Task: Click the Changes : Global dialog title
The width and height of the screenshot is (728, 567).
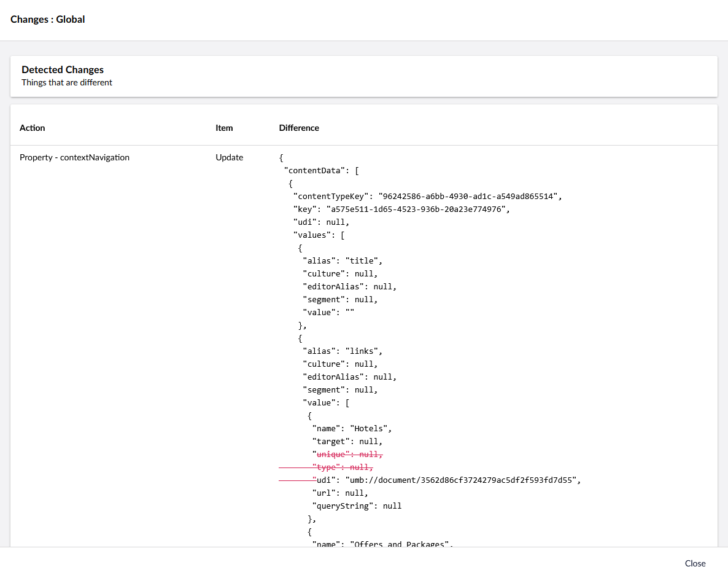Action: (48, 20)
